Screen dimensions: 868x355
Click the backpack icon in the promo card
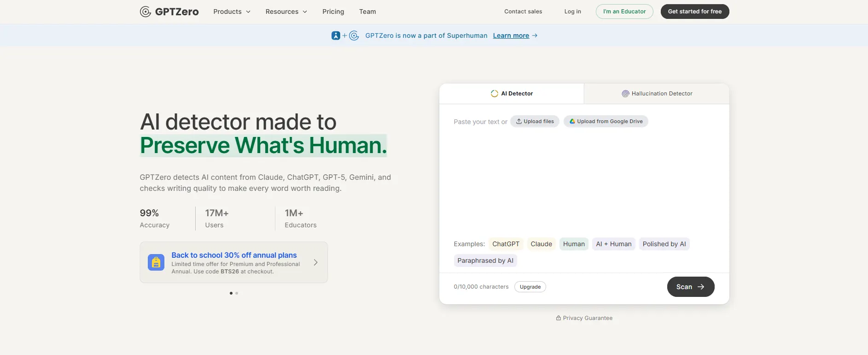pos(156,262)
